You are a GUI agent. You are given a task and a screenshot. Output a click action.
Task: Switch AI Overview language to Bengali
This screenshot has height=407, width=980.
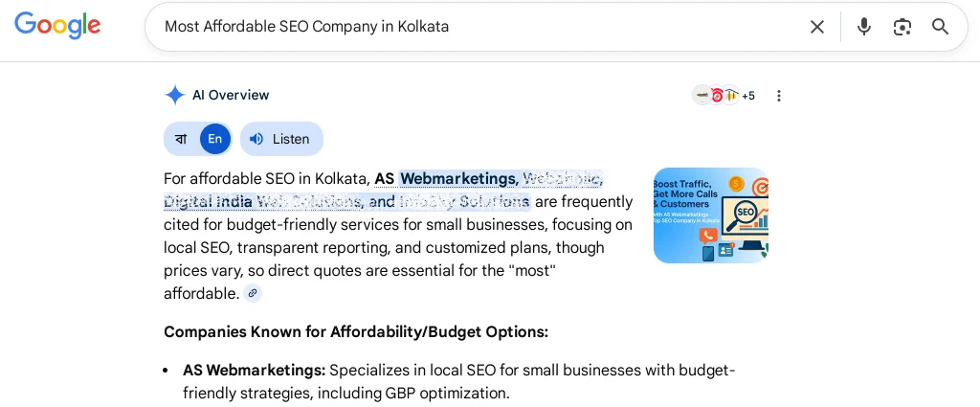pos(181,139)
